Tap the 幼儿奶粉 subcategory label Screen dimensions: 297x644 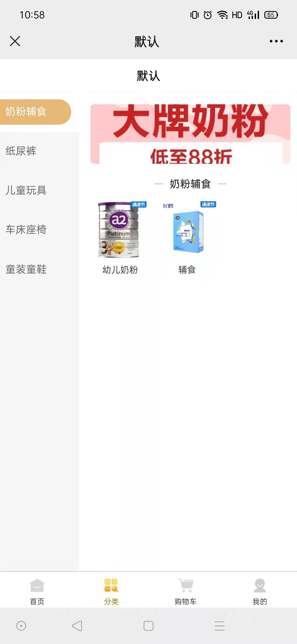click(120, 270)
